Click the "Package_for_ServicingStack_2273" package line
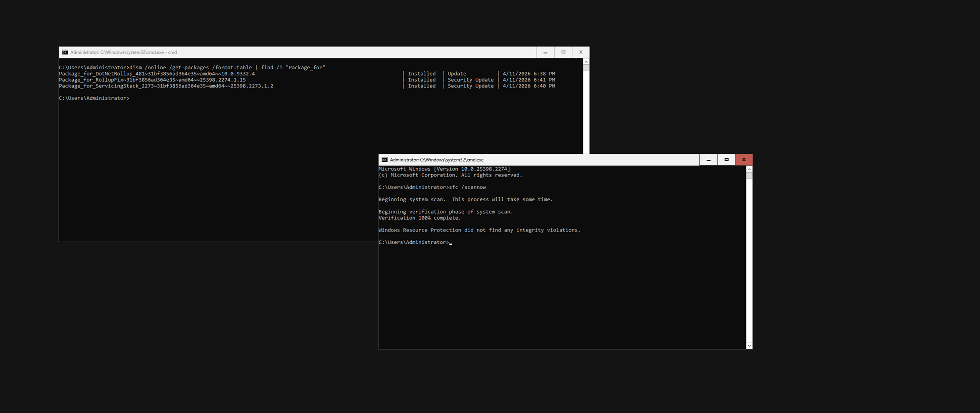Viewport: 980px width, 413px height. [166, 86]
